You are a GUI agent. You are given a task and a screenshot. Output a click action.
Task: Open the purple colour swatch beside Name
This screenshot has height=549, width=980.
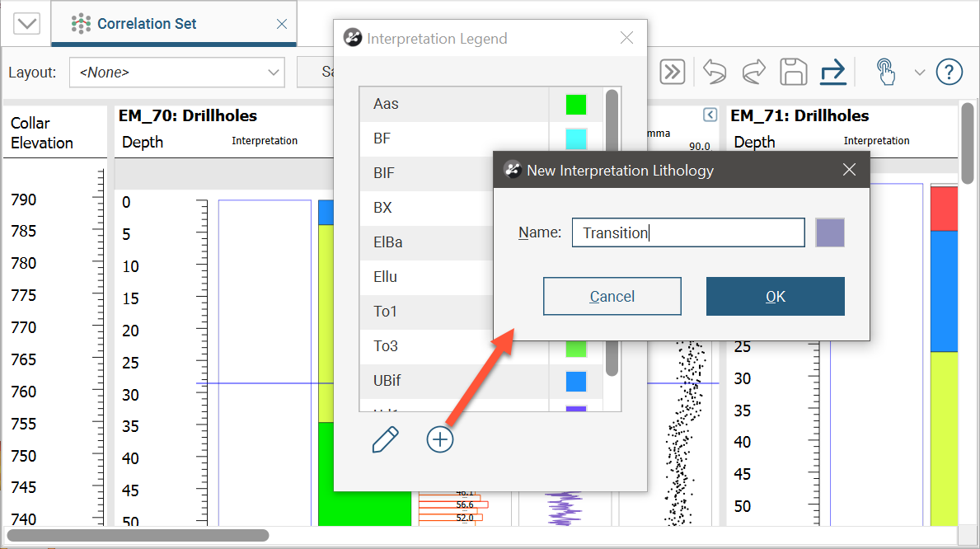(830, 232)
